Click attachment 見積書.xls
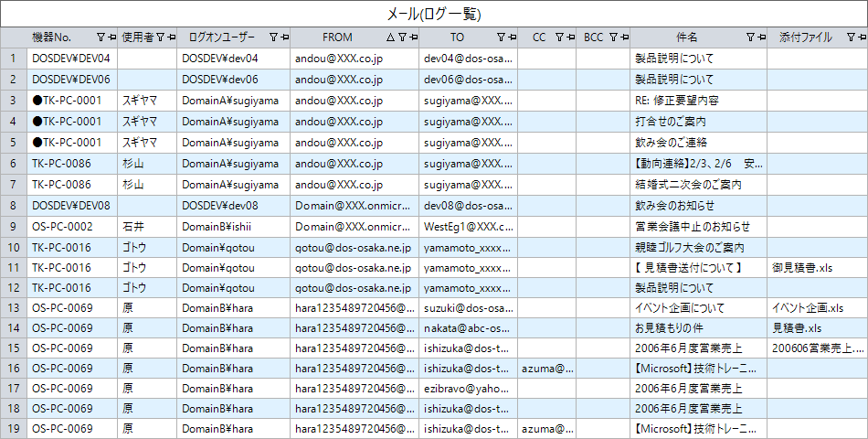 pyautogui.click(x=817, y=328)
